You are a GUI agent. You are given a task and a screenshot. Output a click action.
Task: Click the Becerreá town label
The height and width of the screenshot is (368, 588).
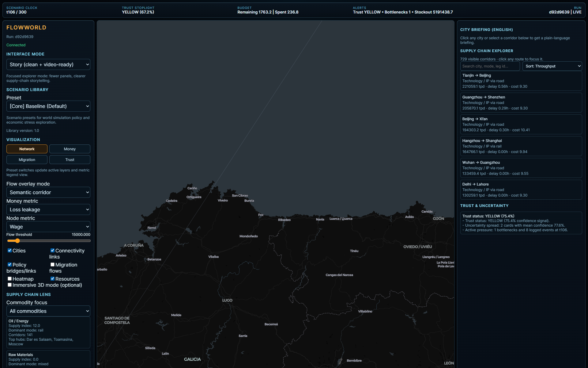coord(271,324)
